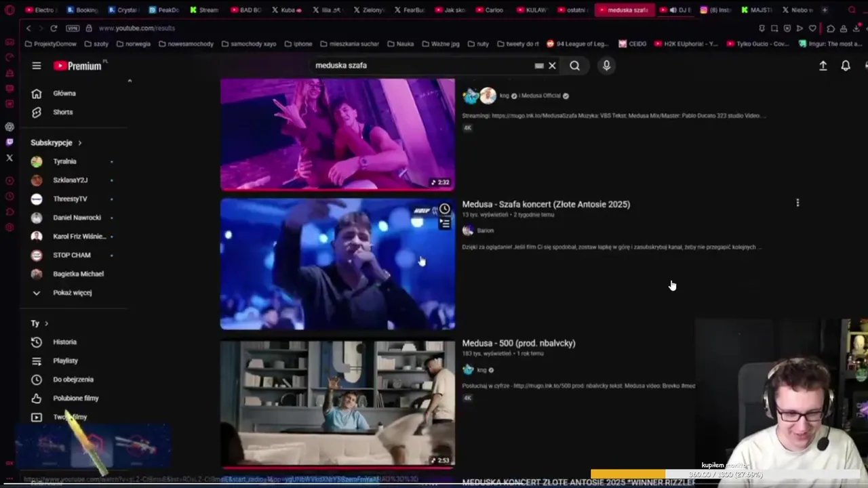The height and width of the screenshot is (488, 868).
Task: Click the Medusa Szafa koncert video thumbnail
Action: coord(338,264)
